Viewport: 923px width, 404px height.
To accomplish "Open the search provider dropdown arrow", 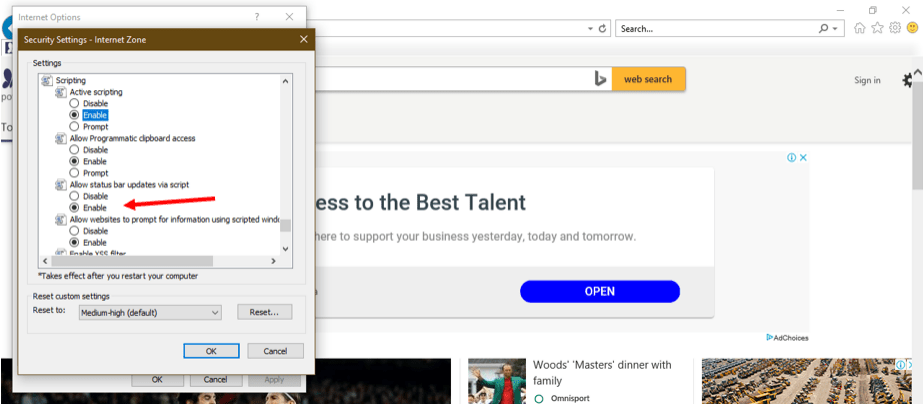I will click(836, 29).
